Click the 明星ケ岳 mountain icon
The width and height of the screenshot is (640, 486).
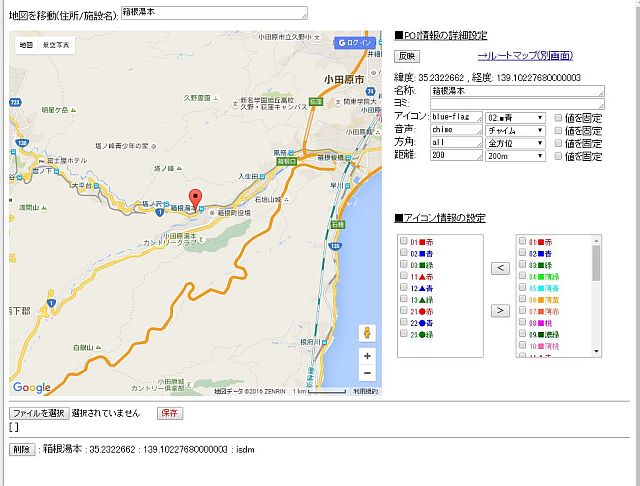tap(73, 110)
